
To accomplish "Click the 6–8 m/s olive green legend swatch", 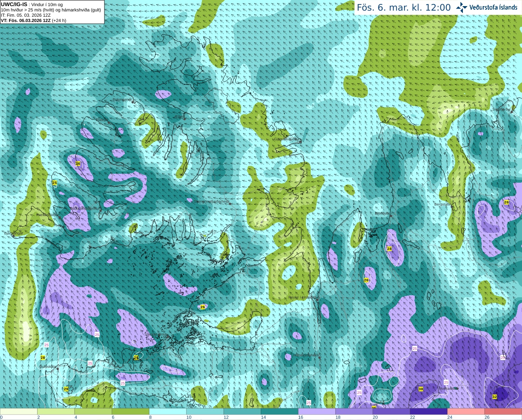I will coord(130,411).
